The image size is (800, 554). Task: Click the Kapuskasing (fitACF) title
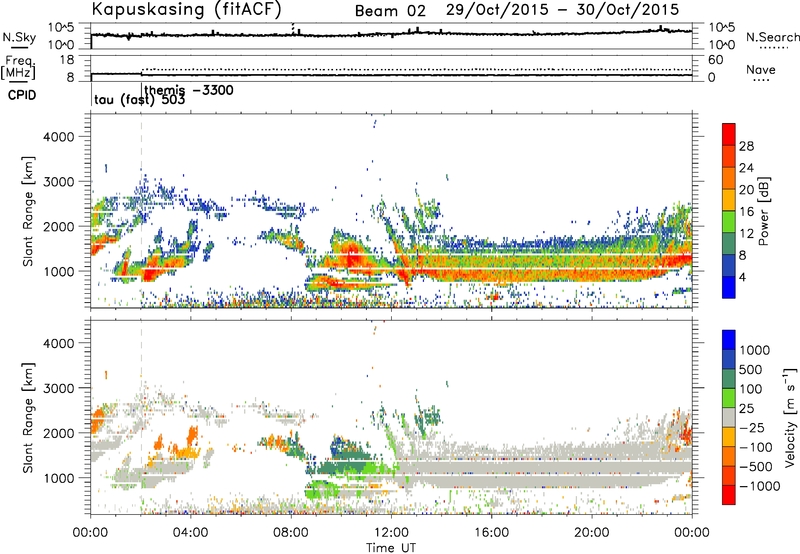pyautogui.click(x=187, y=9)
